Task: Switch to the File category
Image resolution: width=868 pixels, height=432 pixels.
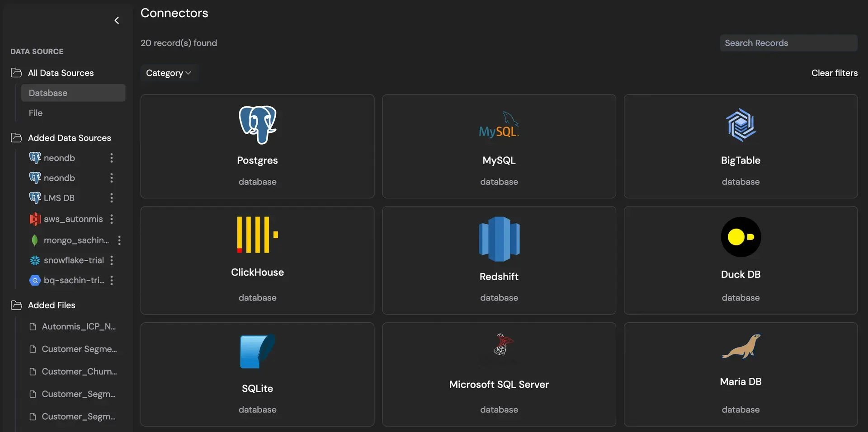Action: pyautogui.click(x=36, y=113)
